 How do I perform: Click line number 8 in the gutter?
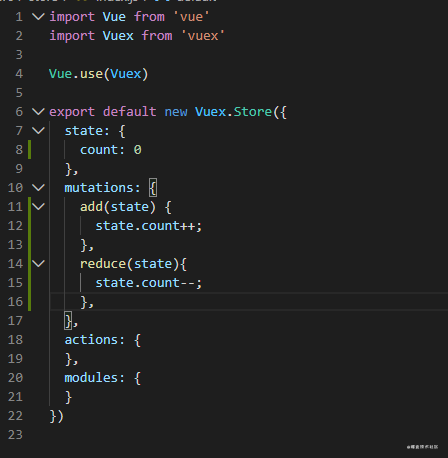(19, 150)
